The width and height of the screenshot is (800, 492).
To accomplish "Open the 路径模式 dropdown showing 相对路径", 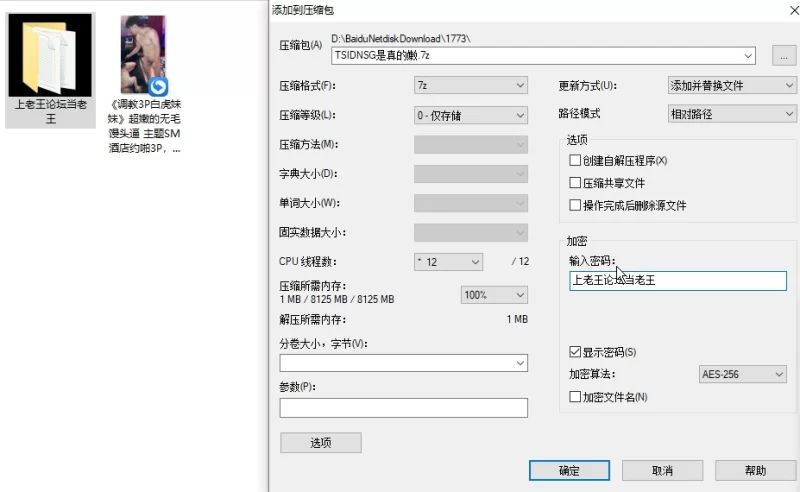I will pos(732,114).
